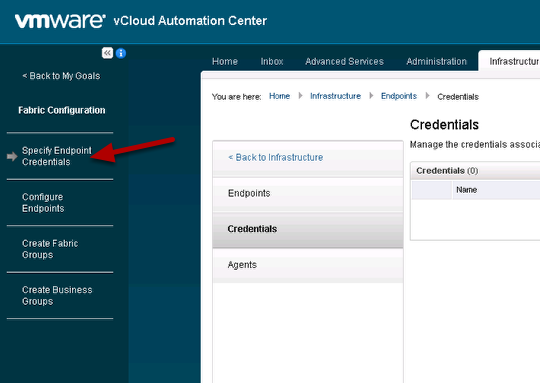Select Specify Endpoint Credentials step

pos(56,156)
